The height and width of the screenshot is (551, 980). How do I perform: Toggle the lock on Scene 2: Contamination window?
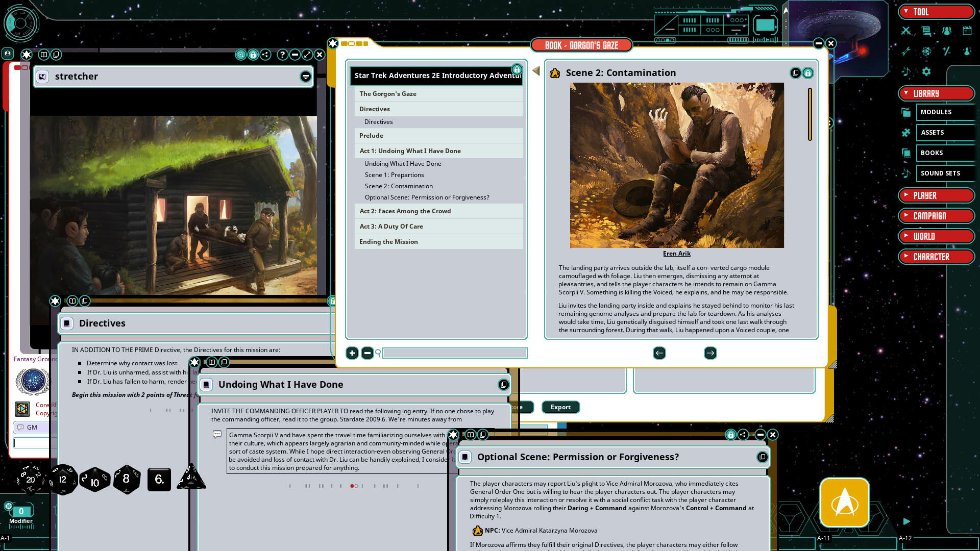click(808, 73)
